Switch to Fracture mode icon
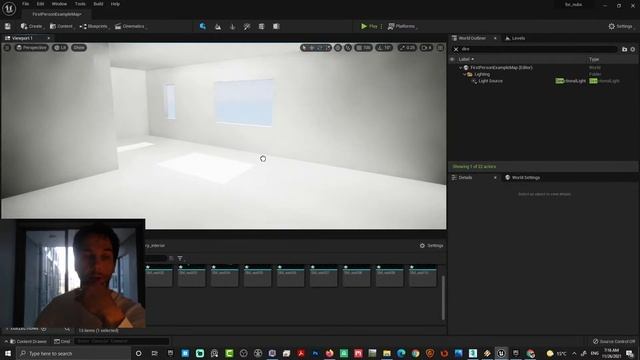The width and height of the screenshot is (640, 360). click(x=262, y=27)
